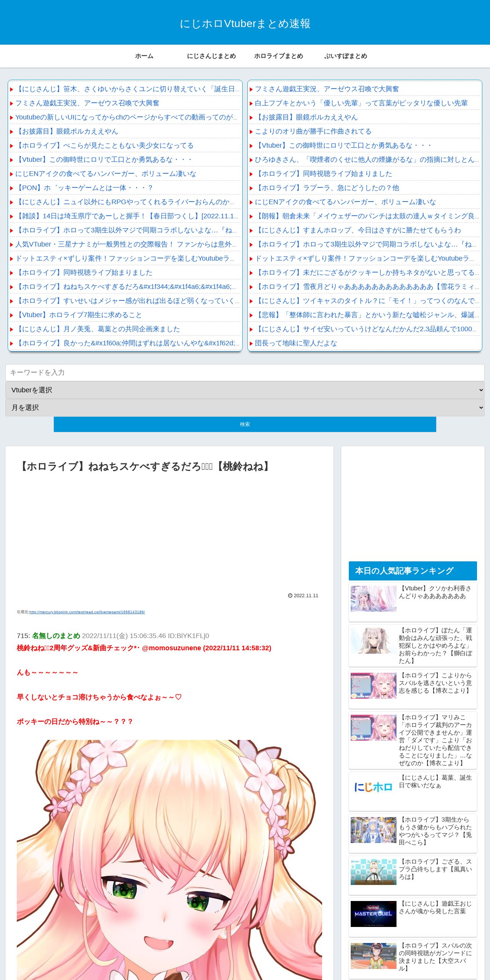Open link 団長って地味に聖人だよな
The height and width of the screenshot is (980, 490).
(296, 343)
